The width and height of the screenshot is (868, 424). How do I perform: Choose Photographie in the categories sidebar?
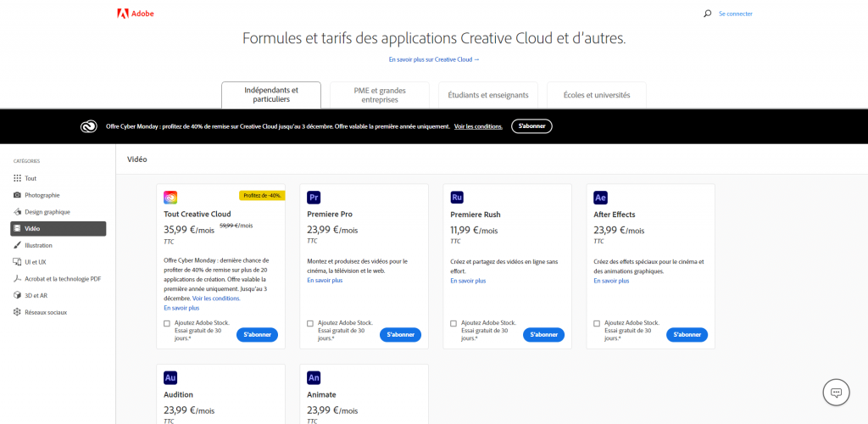click(x=42, y=195)
